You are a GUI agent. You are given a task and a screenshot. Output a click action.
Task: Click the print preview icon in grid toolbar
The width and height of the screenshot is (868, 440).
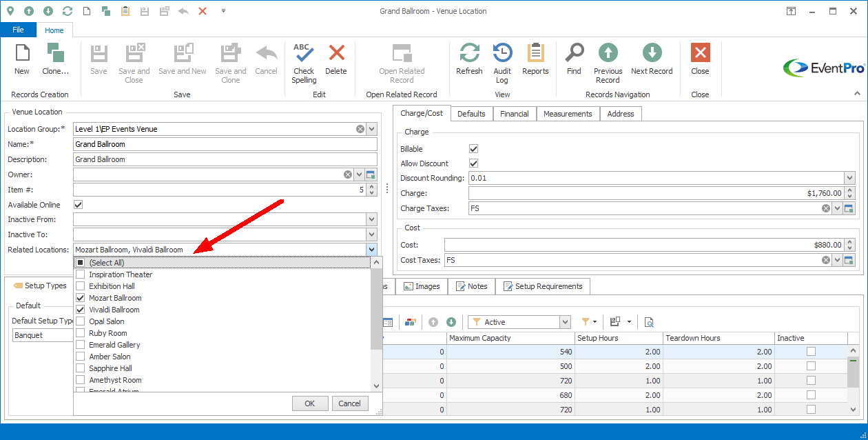(648, 322)
